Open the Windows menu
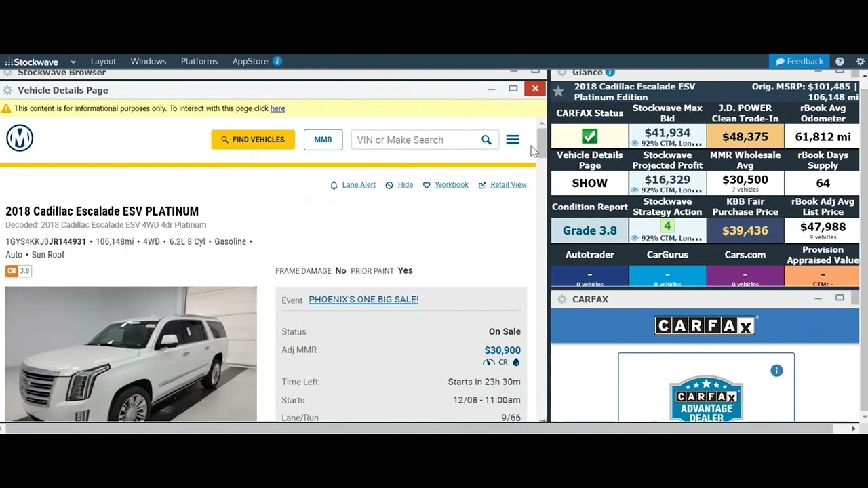 click(148, 61)
